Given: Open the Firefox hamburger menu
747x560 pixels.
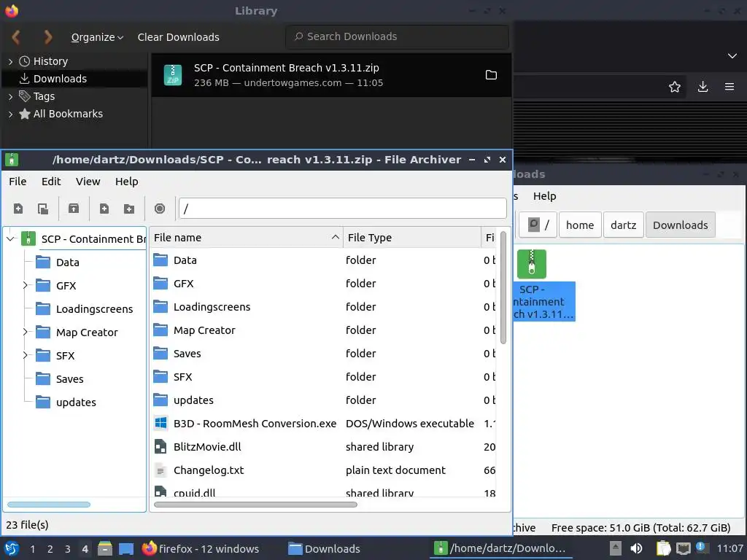Looking at the screenshot, I should coord(729,87).
